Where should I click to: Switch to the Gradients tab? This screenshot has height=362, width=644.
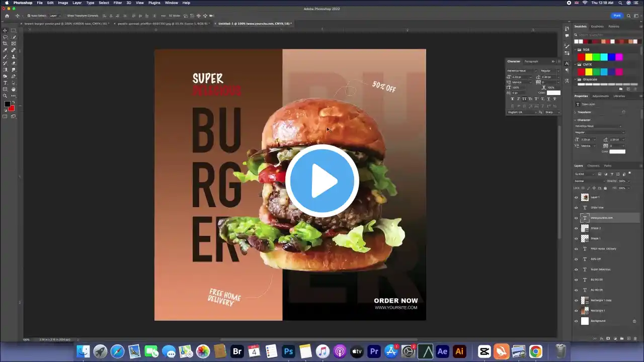tap(597, 26)
